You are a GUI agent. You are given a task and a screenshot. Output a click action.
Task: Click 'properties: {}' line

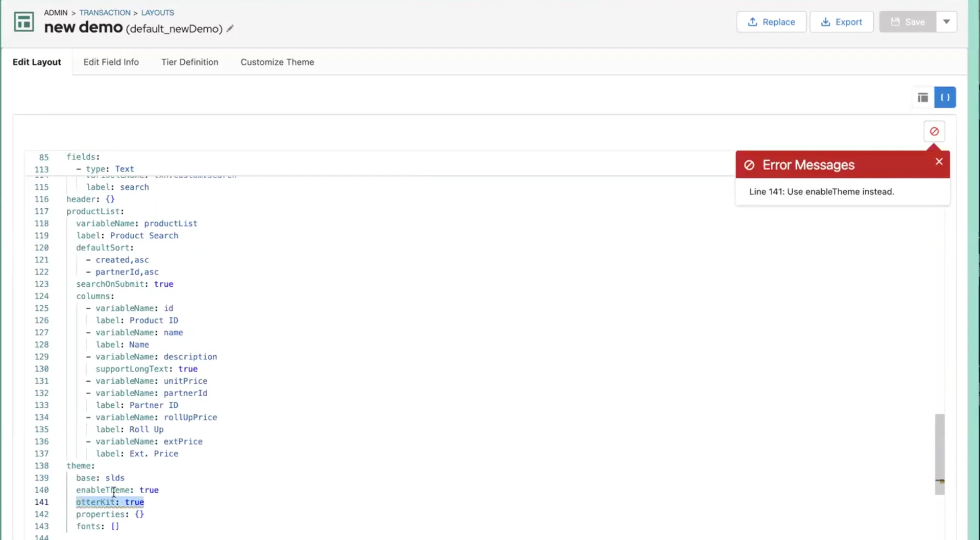coord(110,514)
